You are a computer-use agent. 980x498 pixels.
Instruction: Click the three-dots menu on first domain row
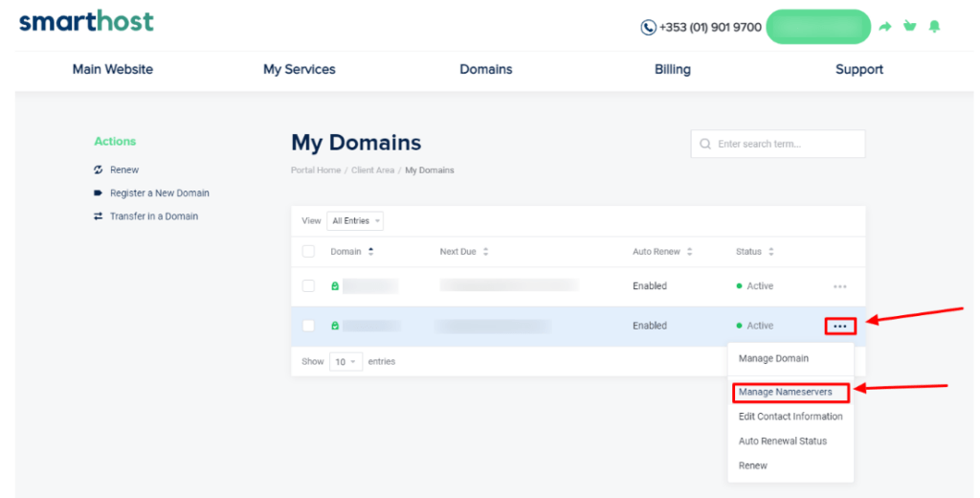pyautogui.click(x=839, y=286)
